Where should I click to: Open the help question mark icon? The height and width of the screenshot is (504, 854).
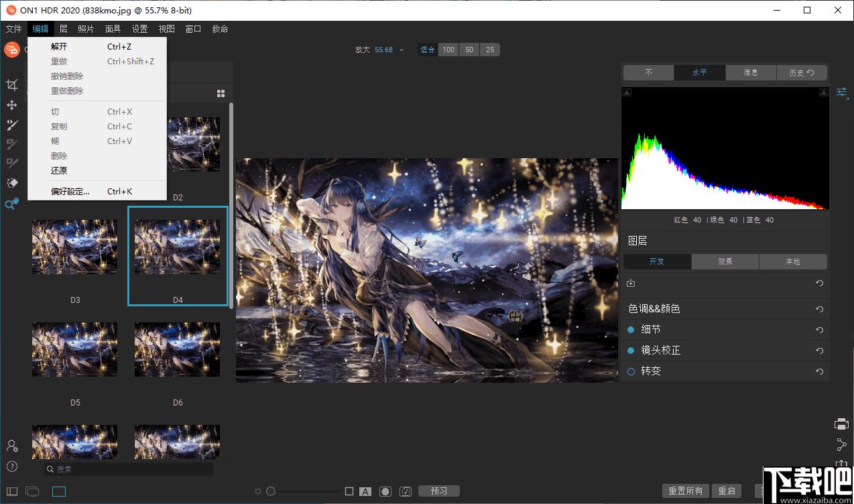click(12, 466)
